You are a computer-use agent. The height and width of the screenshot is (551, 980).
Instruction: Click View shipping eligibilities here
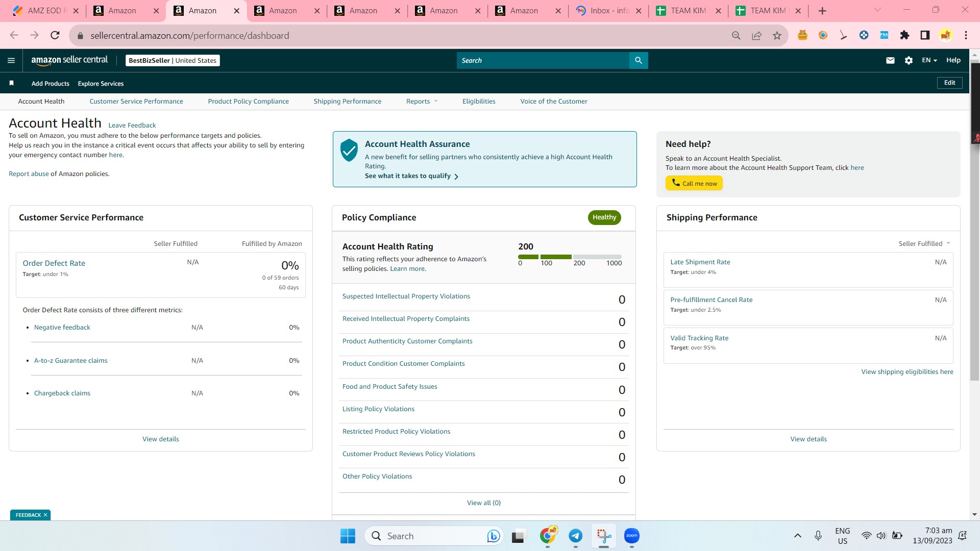click(x=907, y=371)
